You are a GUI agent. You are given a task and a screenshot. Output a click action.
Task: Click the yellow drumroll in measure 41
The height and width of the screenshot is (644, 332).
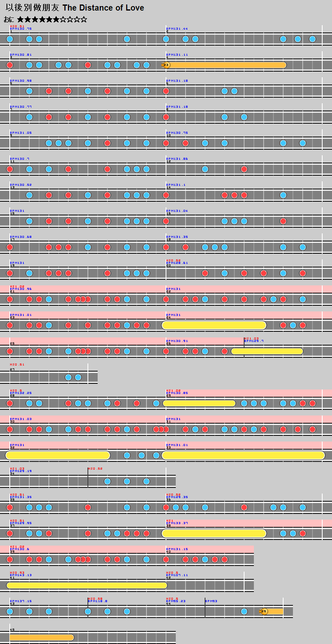pos(87,585)
